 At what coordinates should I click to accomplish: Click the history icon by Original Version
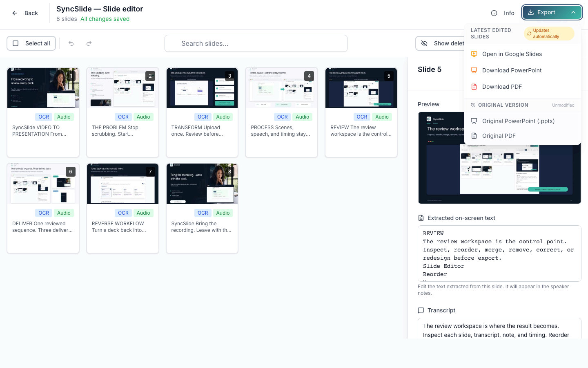click(473, 105)
